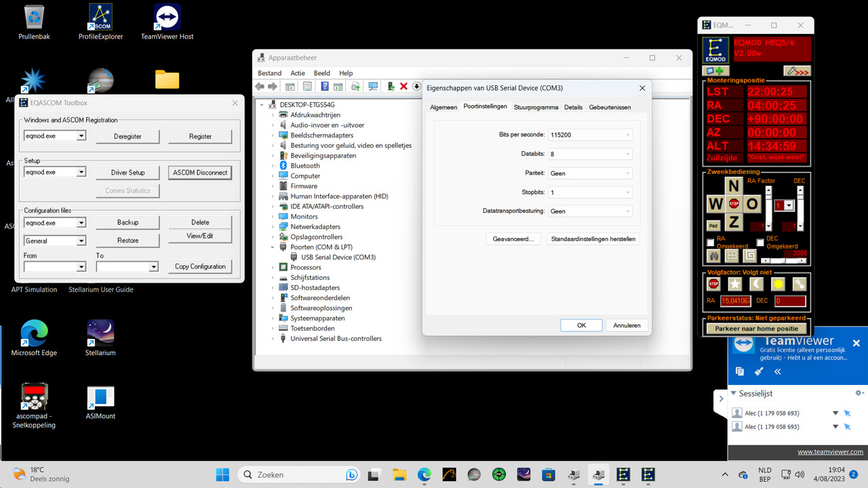Viewport: 868px width, 488px height.
Task: Click the RA tracking rate field
Action: (736, 301)
